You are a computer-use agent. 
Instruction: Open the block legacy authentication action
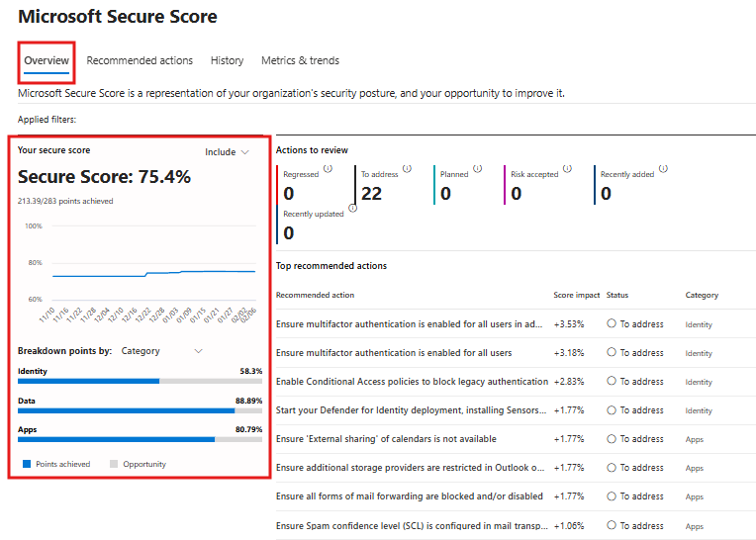[412, 382]
